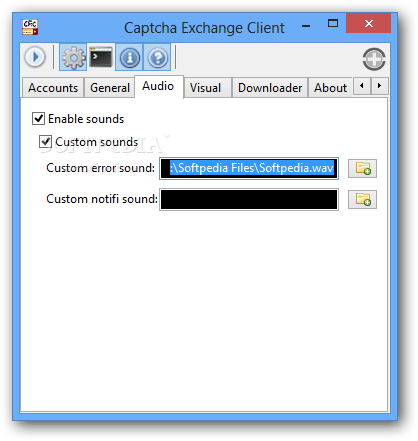Click the Custom error sound path field
The image size is (418, 441).
tap(249, 168)
